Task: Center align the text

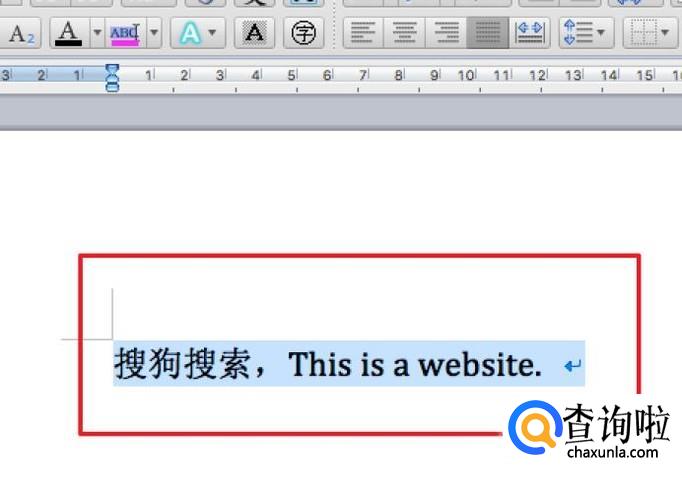Action: point(404,34)
